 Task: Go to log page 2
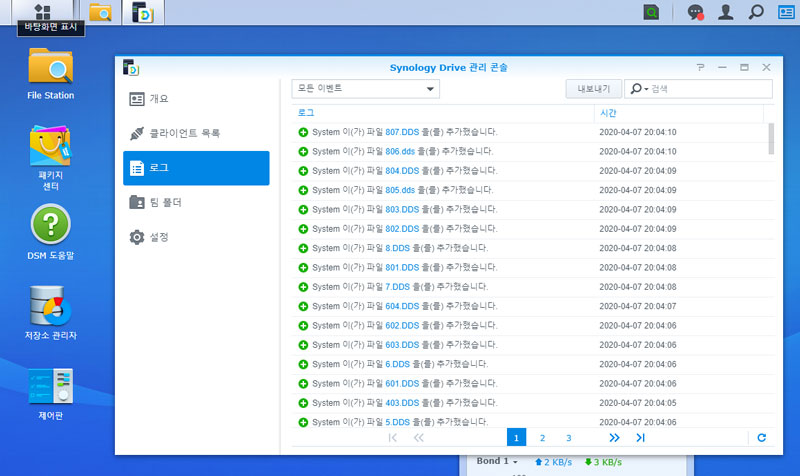coord(542,438)
